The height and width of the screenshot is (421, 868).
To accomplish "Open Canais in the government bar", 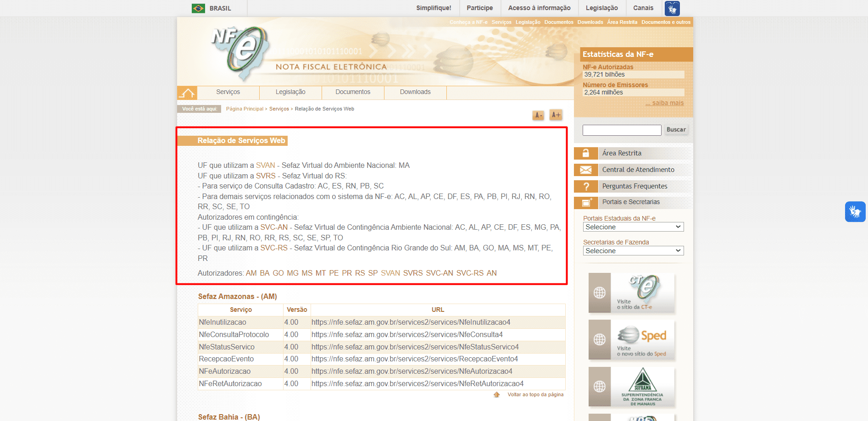I will 643,8.
